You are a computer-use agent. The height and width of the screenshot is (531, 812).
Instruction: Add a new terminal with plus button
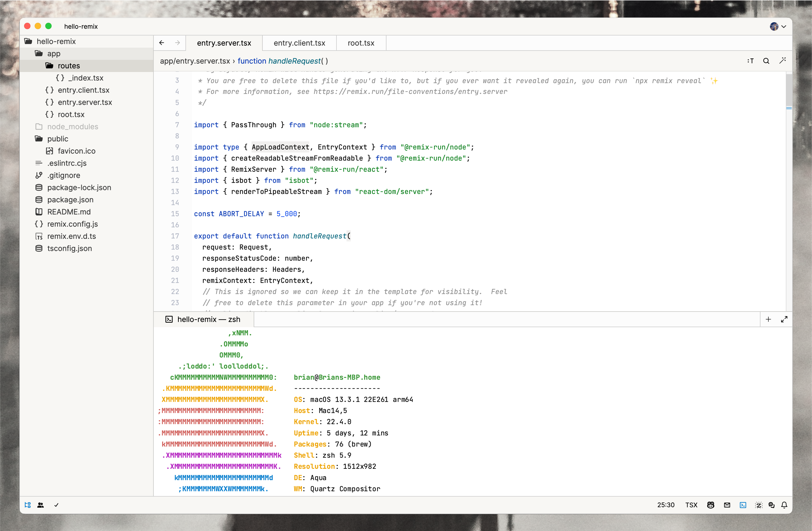768,319
